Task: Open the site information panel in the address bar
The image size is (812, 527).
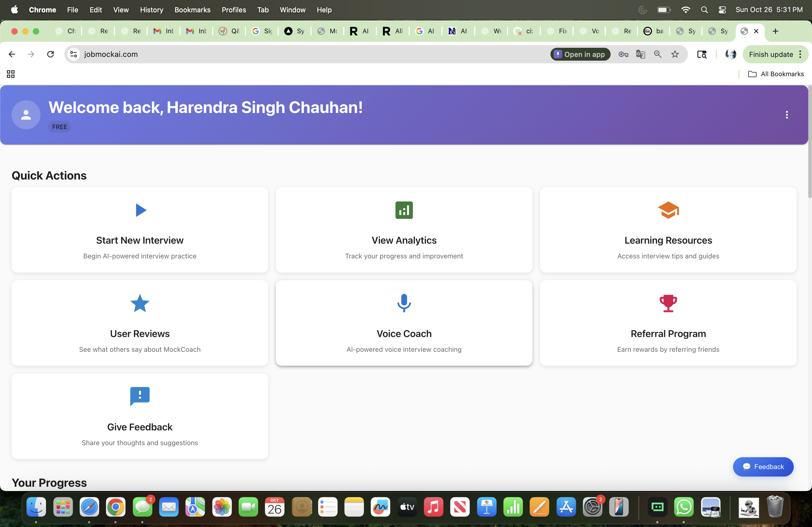Action: [73, 54]
